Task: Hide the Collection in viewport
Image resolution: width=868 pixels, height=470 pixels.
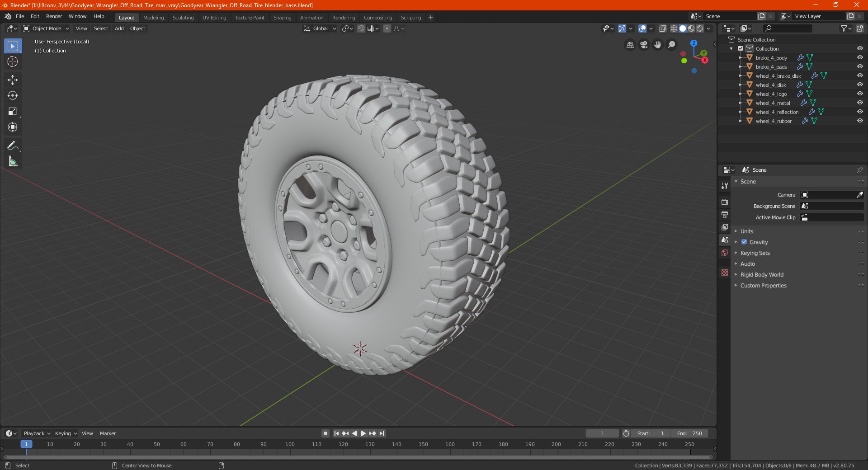Action: pyautogui.click(x=860, y=48)
